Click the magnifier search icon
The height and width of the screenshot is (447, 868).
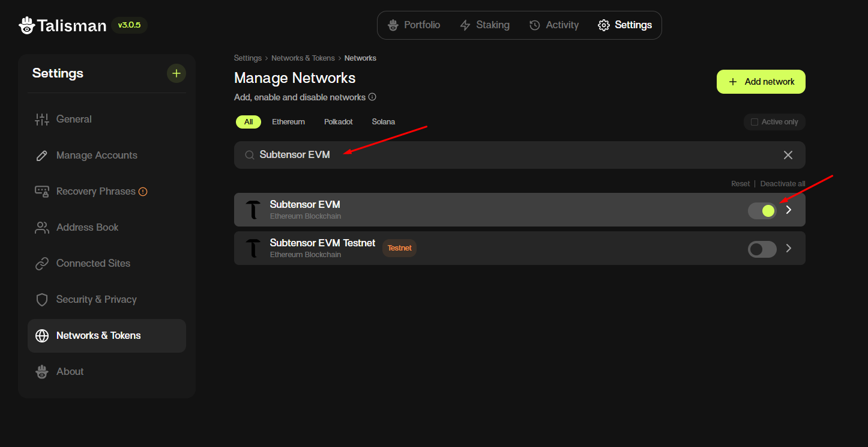250,155
